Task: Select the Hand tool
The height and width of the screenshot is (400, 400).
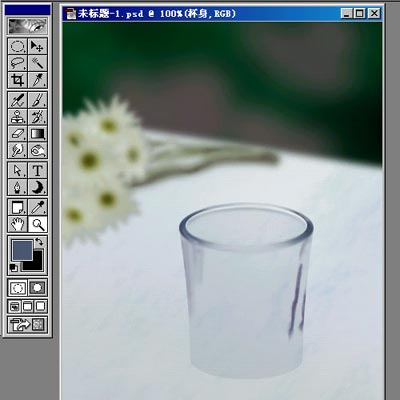Action: 17,224
